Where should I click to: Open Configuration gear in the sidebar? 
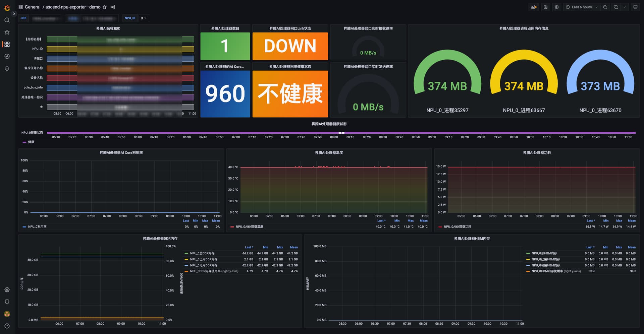7,290
